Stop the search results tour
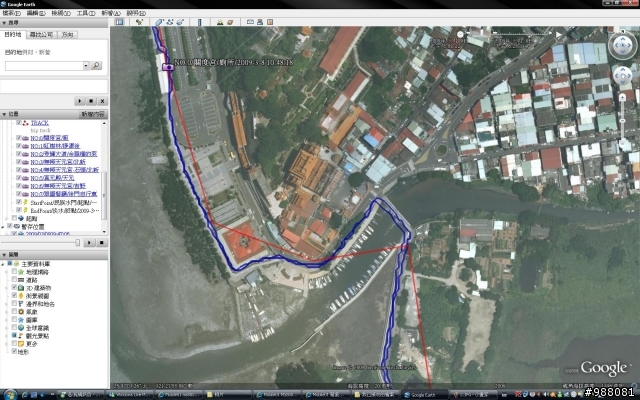 [x=91, y=101]
